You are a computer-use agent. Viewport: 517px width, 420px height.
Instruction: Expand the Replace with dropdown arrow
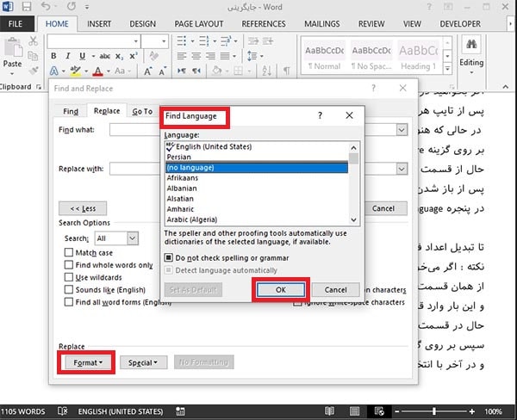click(x=402, y=169)
